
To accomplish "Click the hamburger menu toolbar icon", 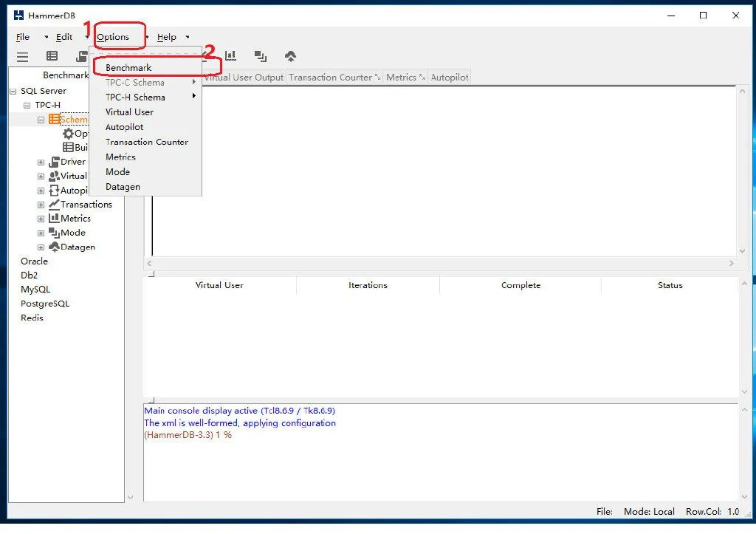I will [22, 57].
